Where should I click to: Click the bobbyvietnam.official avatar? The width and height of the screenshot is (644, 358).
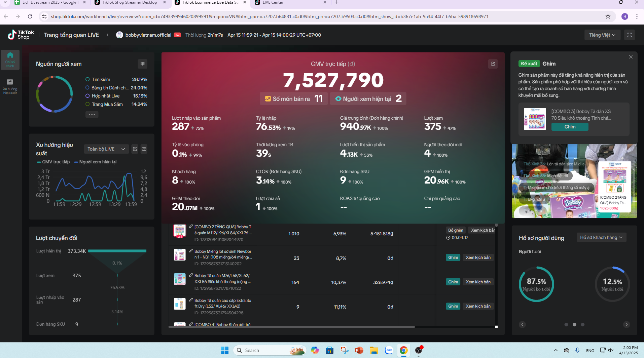(119, 35)
